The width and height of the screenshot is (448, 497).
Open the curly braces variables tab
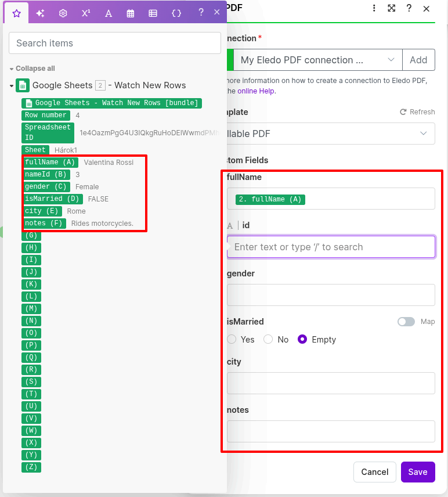pyautogui.click(x=176, y=13)
